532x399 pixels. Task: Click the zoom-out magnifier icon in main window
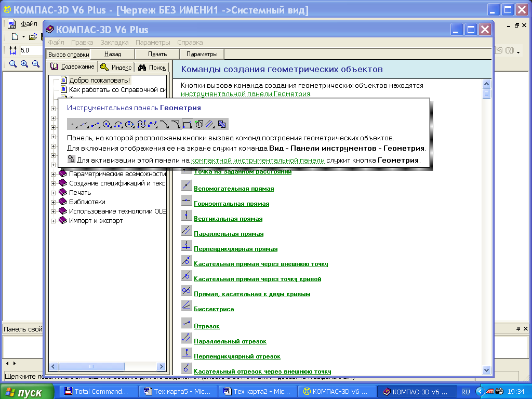(36, 64)
